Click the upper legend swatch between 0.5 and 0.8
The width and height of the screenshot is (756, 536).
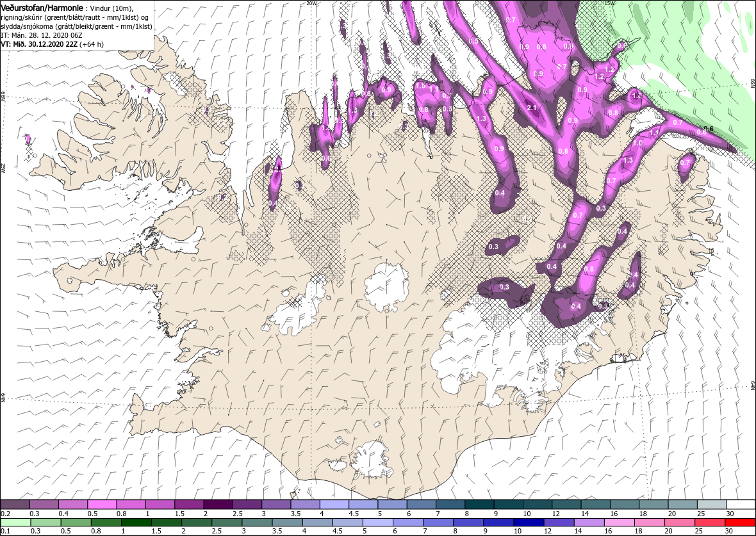pyautogui.click(x=103, y=505)
